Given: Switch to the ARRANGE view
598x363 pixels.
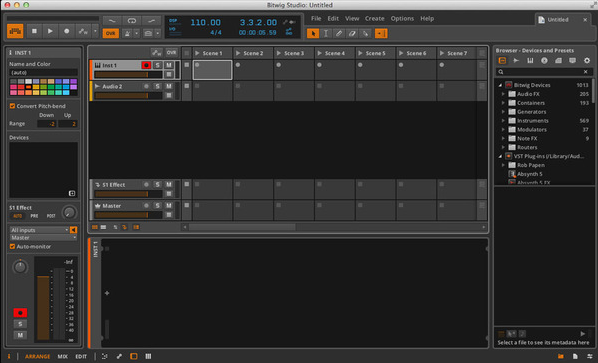Looking at the screenshot, I should tap(37, 357).
